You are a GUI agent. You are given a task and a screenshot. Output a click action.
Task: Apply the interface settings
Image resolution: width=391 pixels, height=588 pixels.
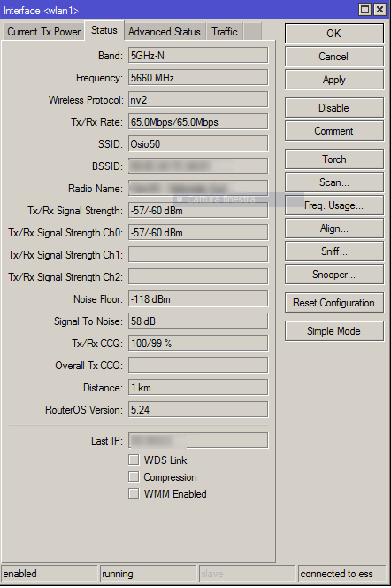coord(334,80)
